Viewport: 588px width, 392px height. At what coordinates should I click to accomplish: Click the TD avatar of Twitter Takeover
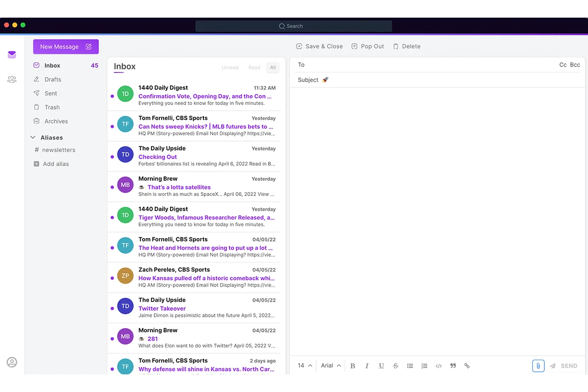point(125,306)
